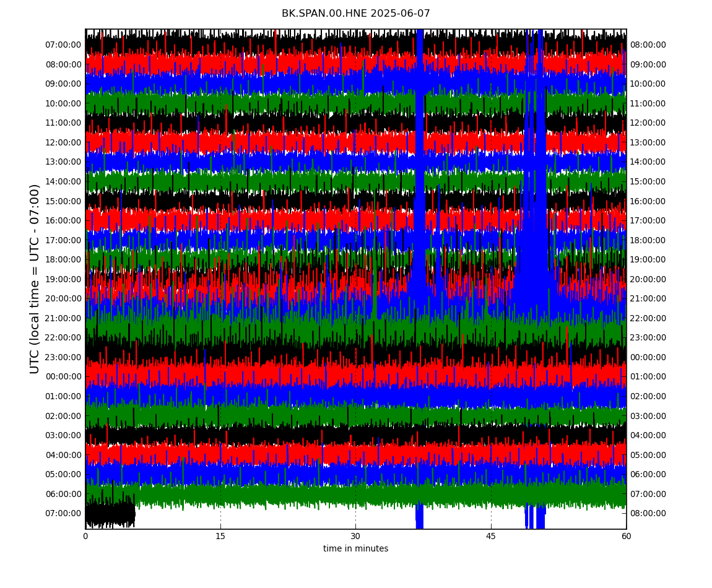
Task: Click the left-axis UTC label 23:00:00
Action: coord(63,357)
